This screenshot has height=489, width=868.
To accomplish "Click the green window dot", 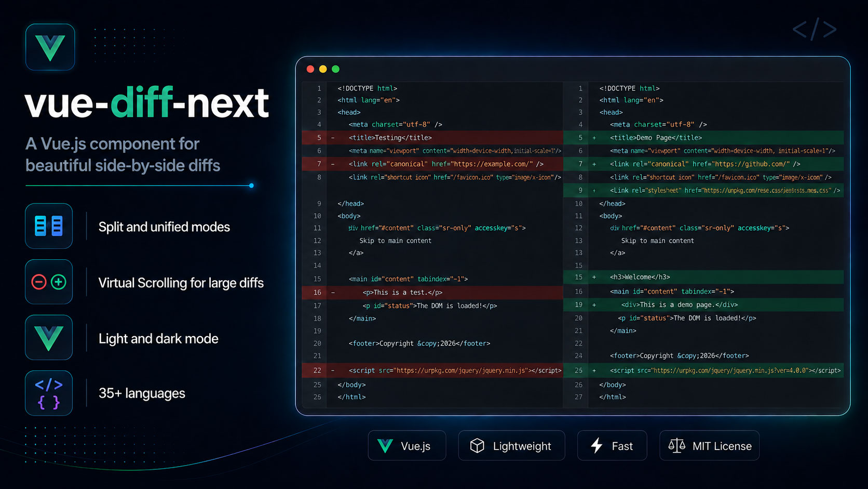I will (335, 69).
